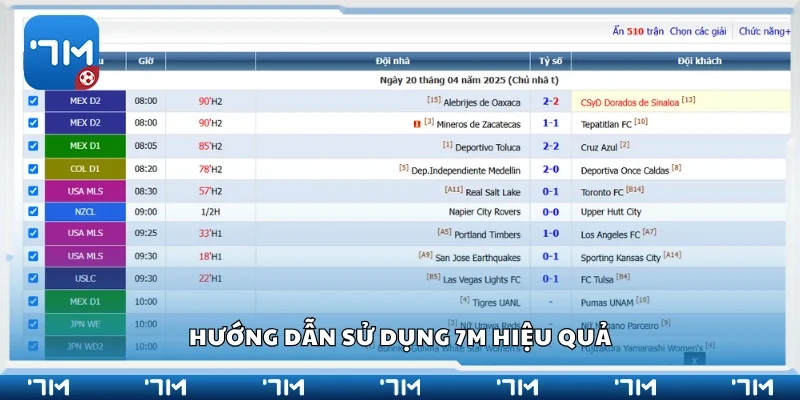
Task: Select the USLC league label
Action: pos(85,279)
